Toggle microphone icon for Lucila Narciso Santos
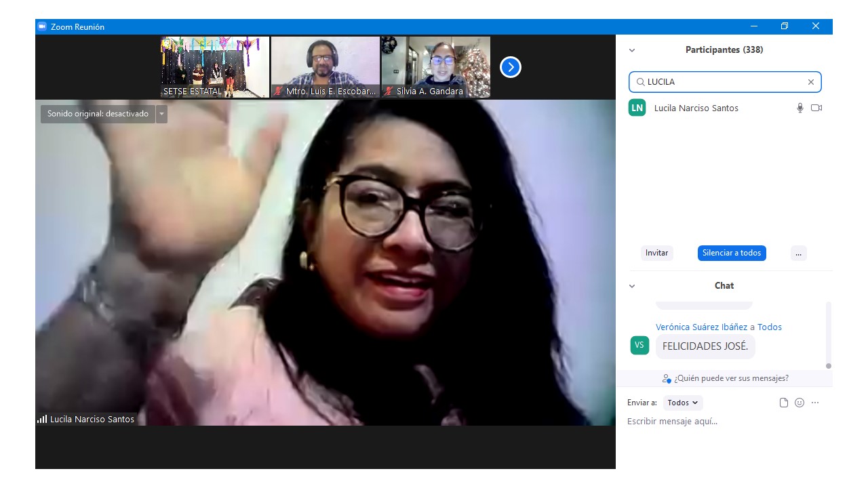The height and width of the screenshot is (488, 868). click(800, 108)
